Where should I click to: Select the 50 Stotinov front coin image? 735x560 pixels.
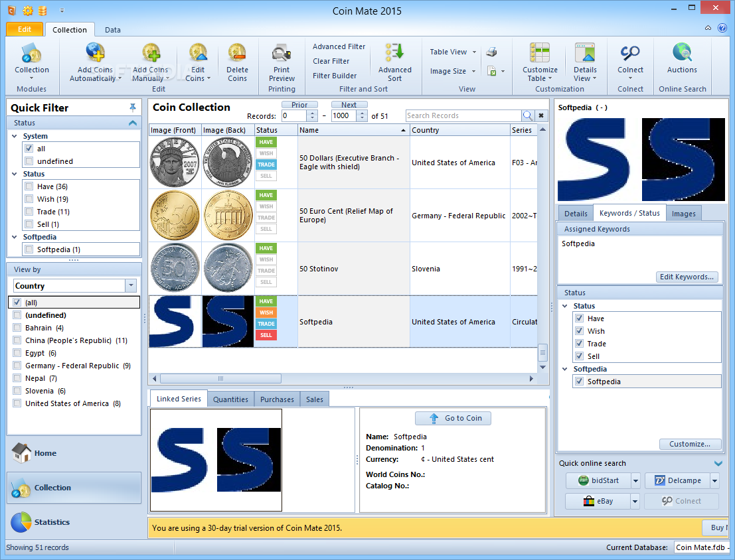[x=175, y=269]
